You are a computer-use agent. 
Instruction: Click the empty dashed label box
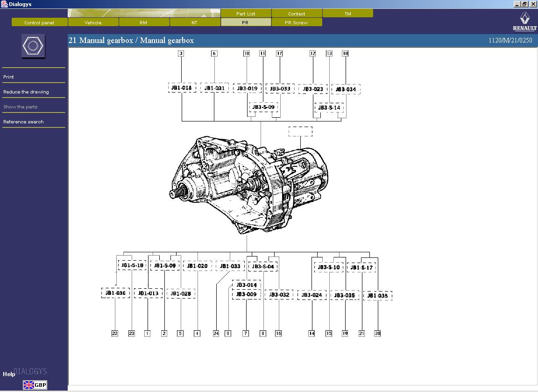(301, 131)
